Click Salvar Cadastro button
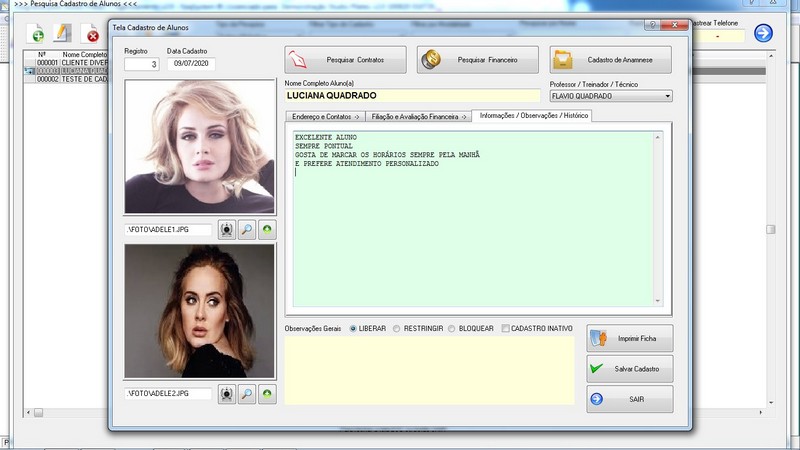This screenshot has width=800, height=450. 630,368
